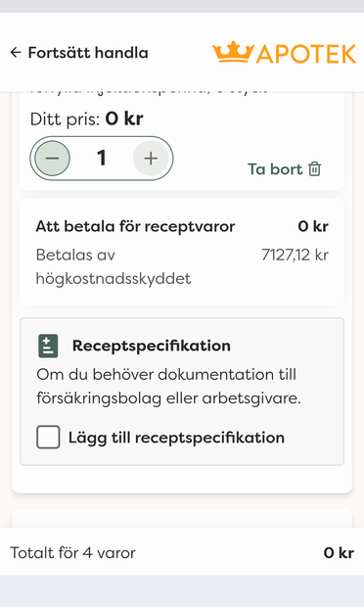Screen dimensions: 364x607
Task: Click the crown icon in the logo
Action: tap(233, 52)
